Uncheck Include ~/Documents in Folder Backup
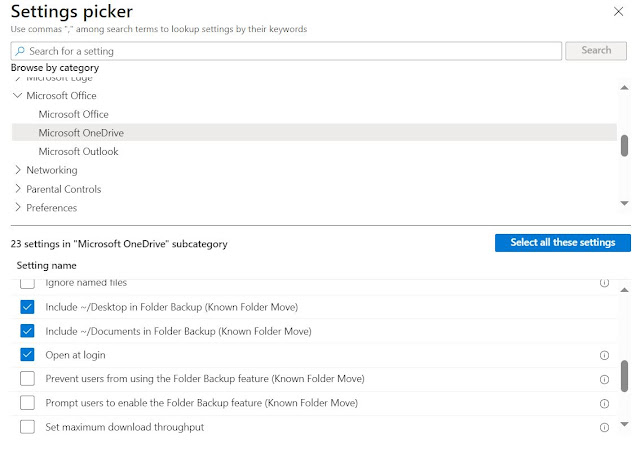The width and height of the screenshot is (640, 461). pos(27,331)
